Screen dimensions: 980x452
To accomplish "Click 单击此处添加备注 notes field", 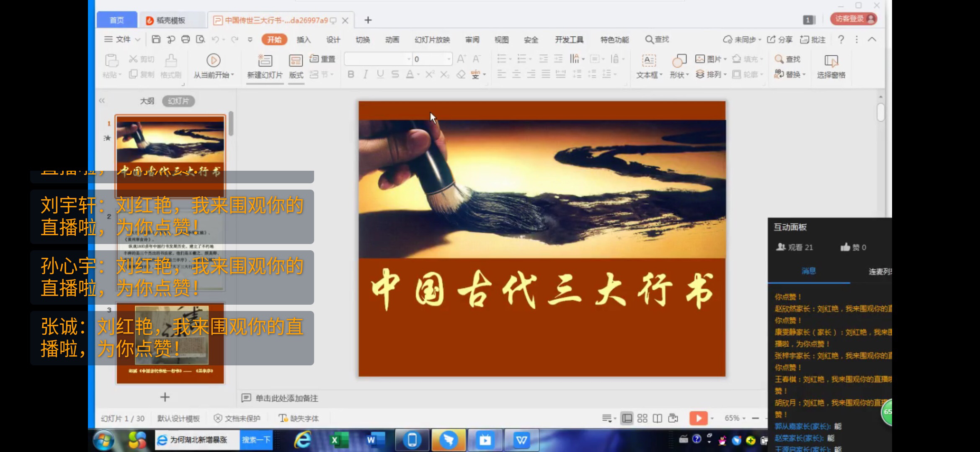I will (287, 398).
